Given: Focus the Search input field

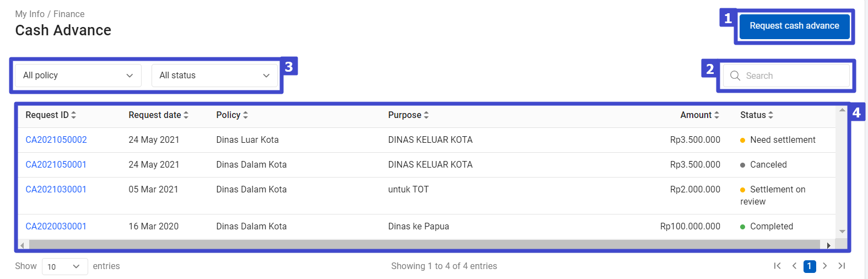Looking at the screenshot, I should tap(786, 76).
